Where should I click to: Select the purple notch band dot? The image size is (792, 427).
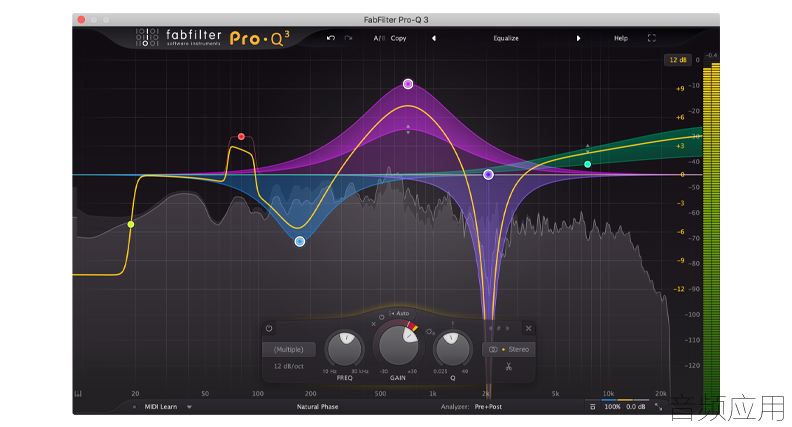click(x=488, y=174)
